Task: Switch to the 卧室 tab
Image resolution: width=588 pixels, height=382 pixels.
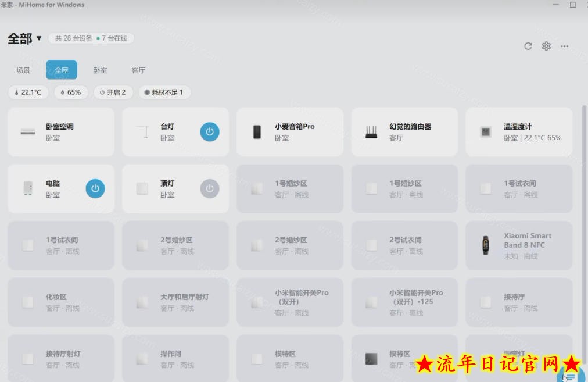Action: (100, 70)
